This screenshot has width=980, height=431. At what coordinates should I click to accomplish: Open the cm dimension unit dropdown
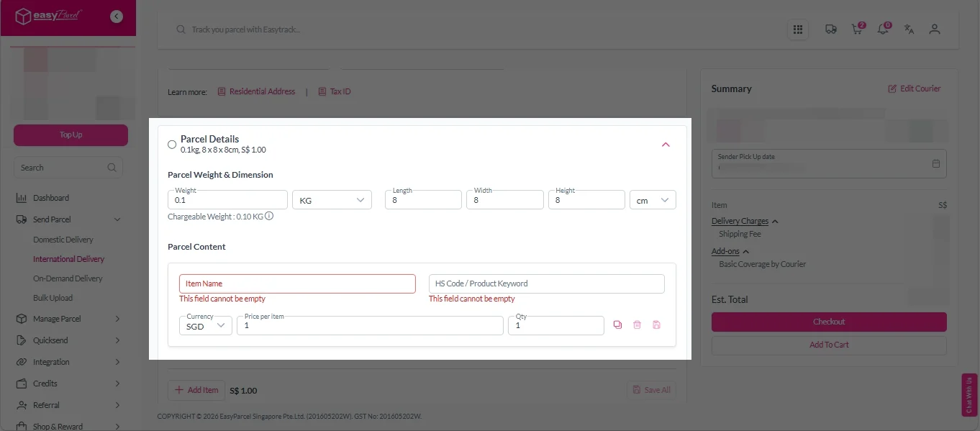pyautogui.click(x=652, y=200)
